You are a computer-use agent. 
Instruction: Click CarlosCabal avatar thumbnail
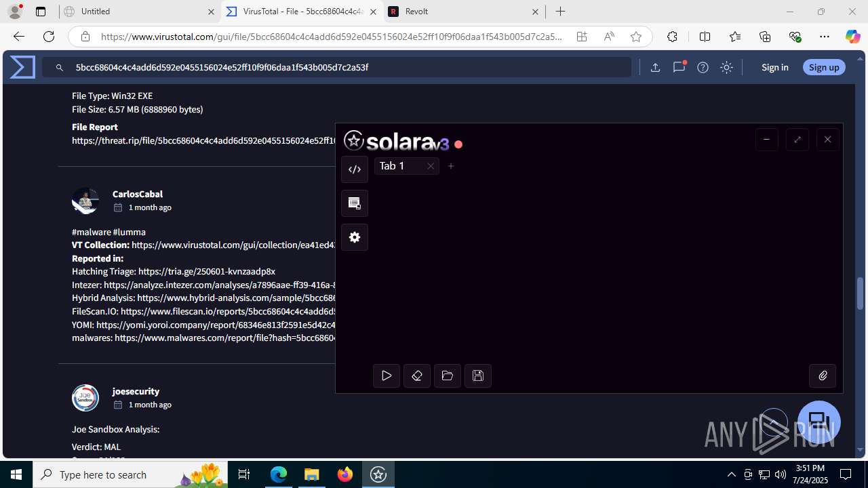(x=85, y=201)
